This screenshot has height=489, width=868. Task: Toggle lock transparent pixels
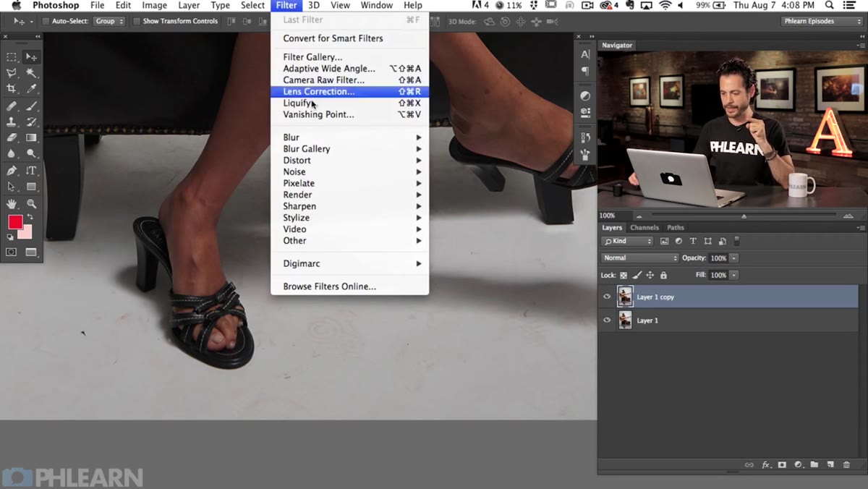click(x=624, y=275)
